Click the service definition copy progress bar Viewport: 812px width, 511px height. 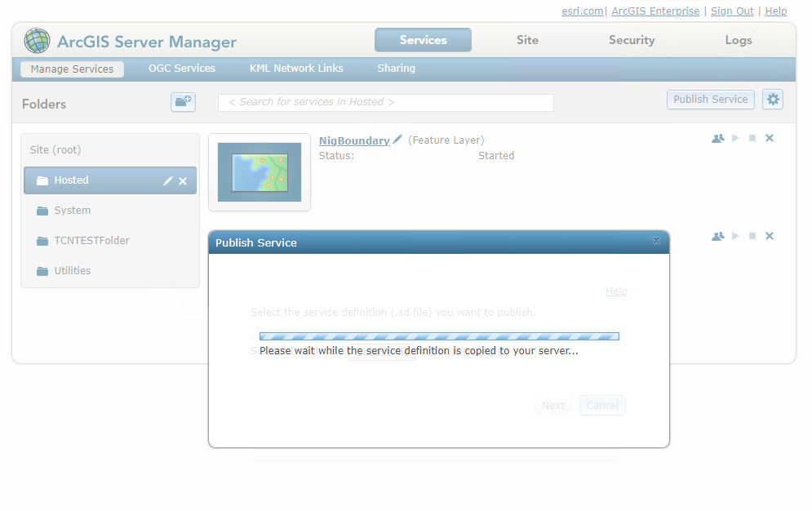point(439,336)
